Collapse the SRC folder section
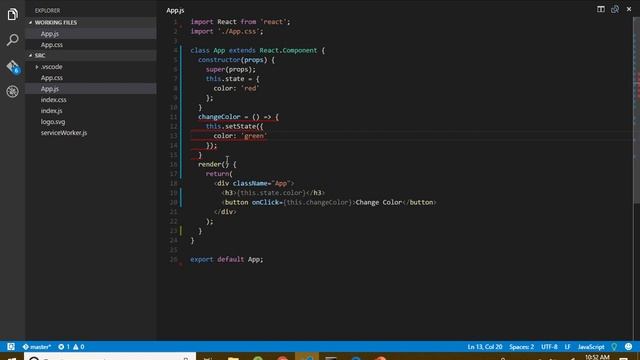The image size is (640, 360). 91,56
